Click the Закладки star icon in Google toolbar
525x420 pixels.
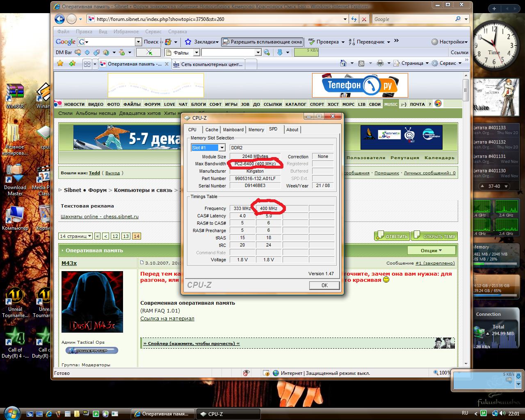[x=188, y=41]
